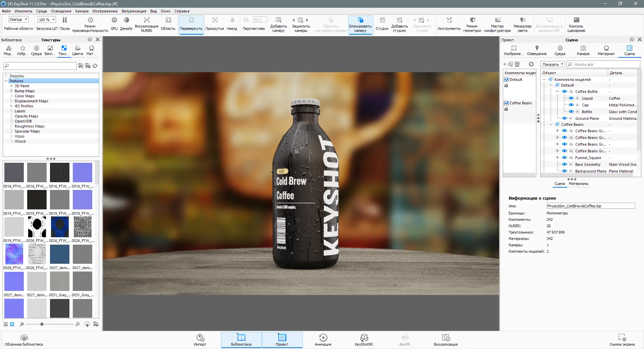Click the library search field
The height and width of the screenshot is (349, 644).
(x=40, y=66)
